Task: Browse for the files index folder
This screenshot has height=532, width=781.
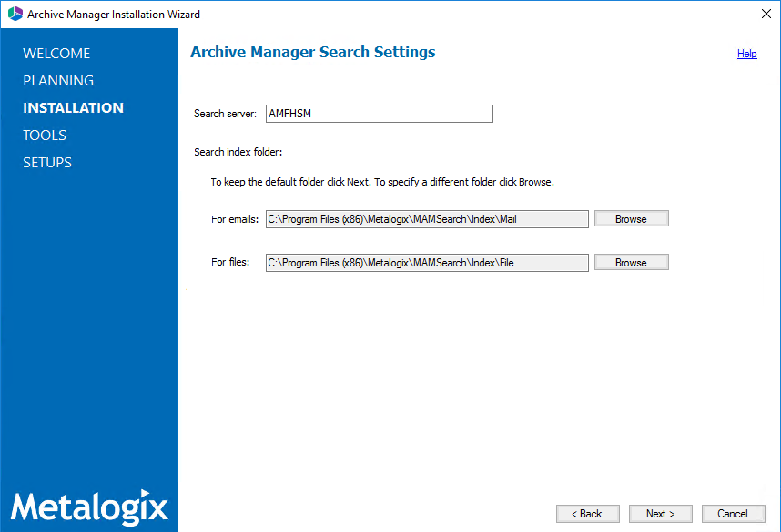Action: (x=631, y=262)
